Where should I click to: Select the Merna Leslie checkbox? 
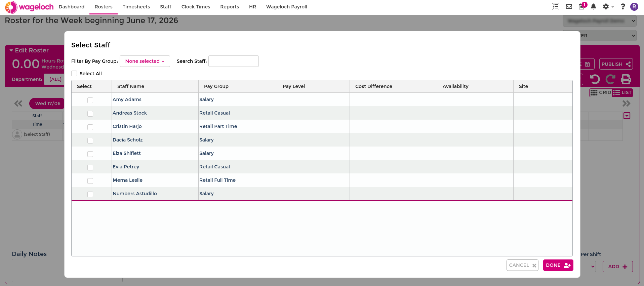coord(90,181)
